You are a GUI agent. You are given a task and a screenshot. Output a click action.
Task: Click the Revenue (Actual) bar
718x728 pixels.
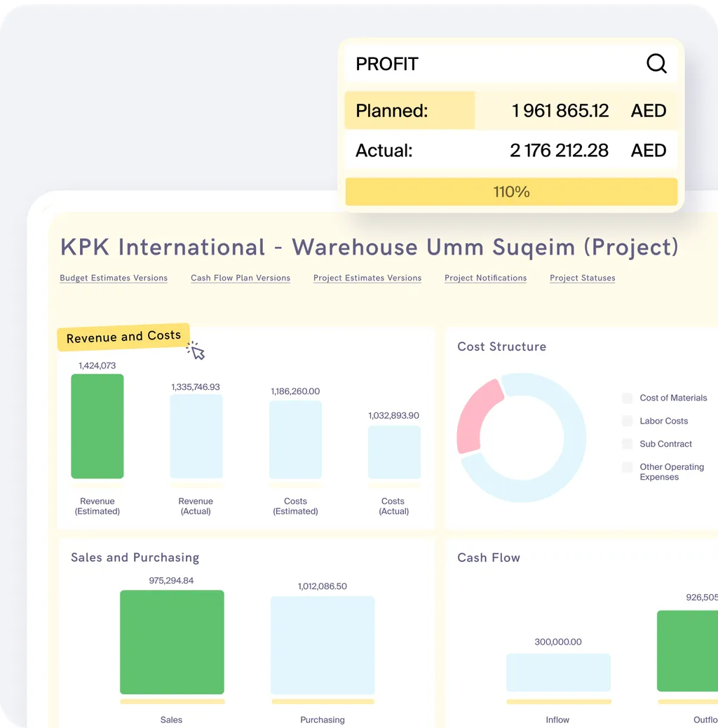[196, 436]
